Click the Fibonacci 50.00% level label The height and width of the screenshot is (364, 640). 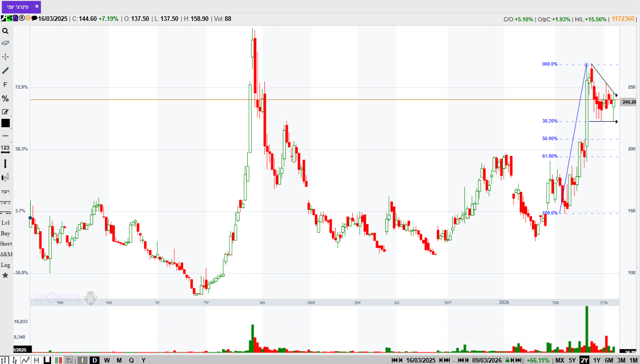pos(550,138)
